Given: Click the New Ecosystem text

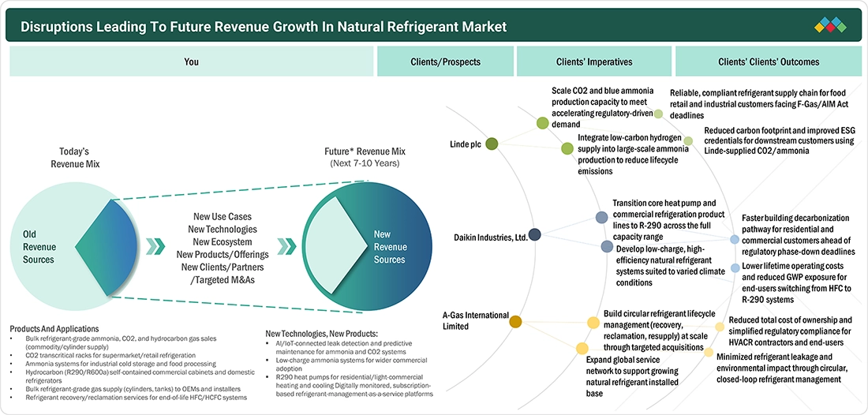Looking at the screenshot, I should tap(222, 242).
